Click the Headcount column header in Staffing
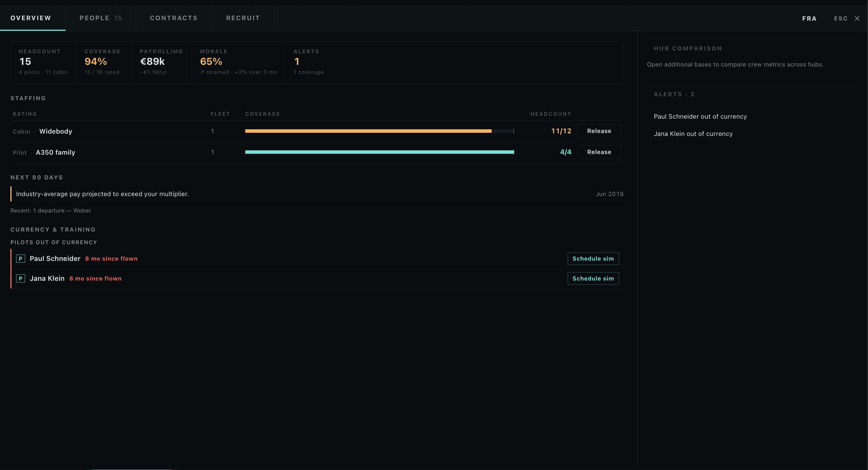This screenshot has height=470, width=868. [x=551, y=114]
